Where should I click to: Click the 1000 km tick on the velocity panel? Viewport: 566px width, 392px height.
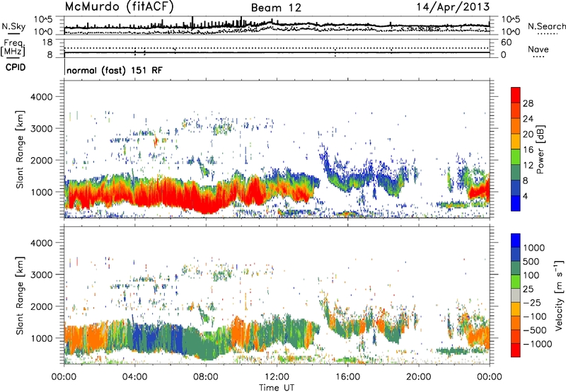pyautogui.click(x=42, y=338)
